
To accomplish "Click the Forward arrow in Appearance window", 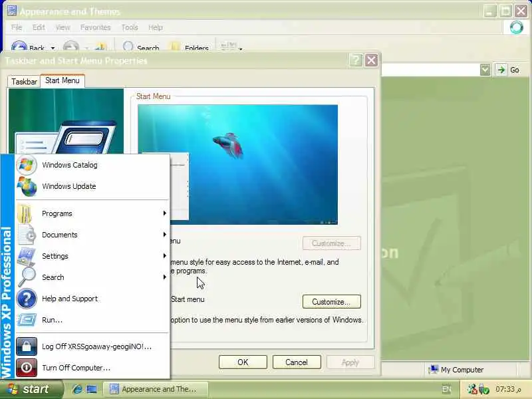I will click(x=70, y=47).
